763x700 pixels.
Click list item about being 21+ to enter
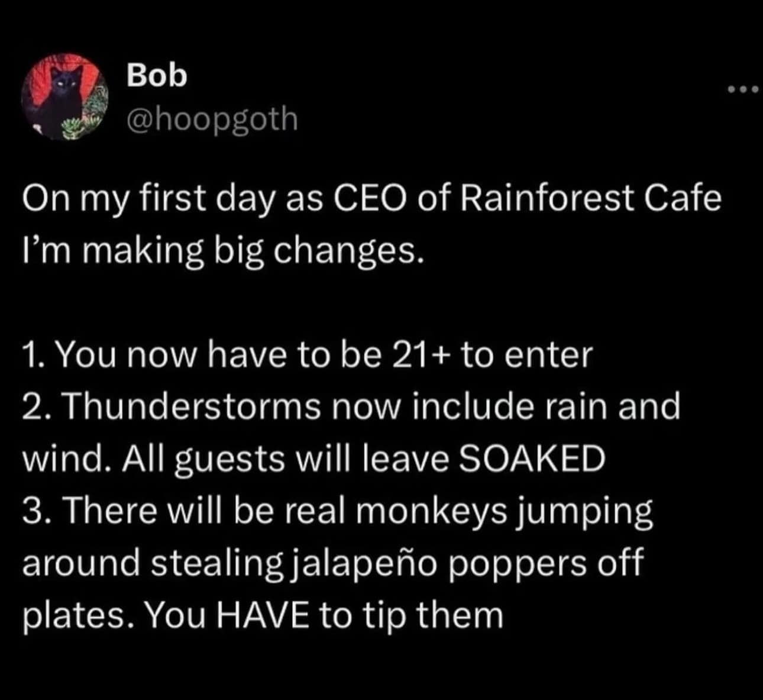pos(308,354)
